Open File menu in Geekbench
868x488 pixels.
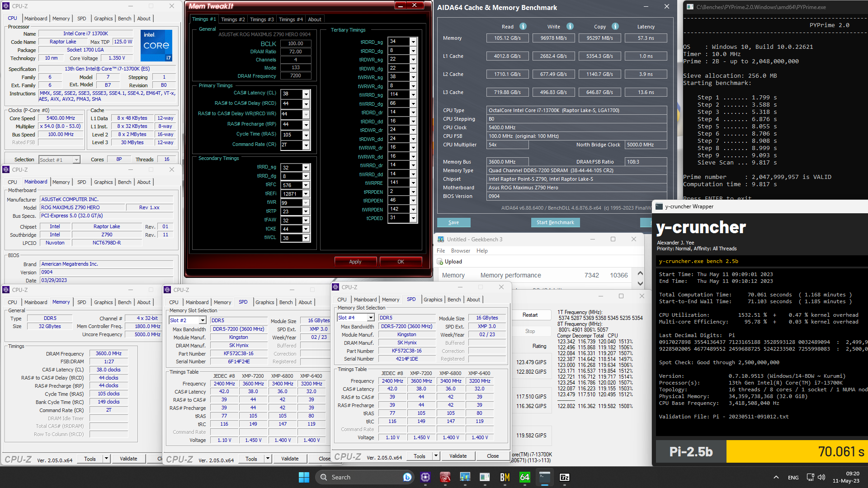(x=441, y=251)
